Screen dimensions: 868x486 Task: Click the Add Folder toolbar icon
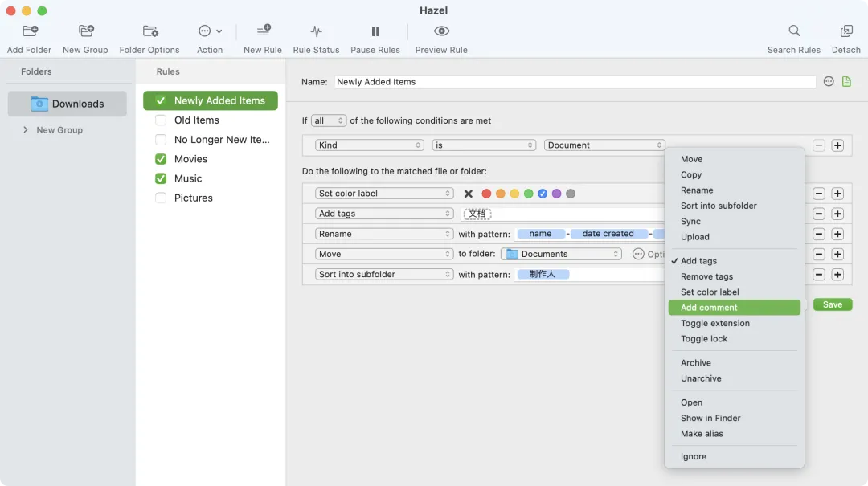[x=30, y=31]
